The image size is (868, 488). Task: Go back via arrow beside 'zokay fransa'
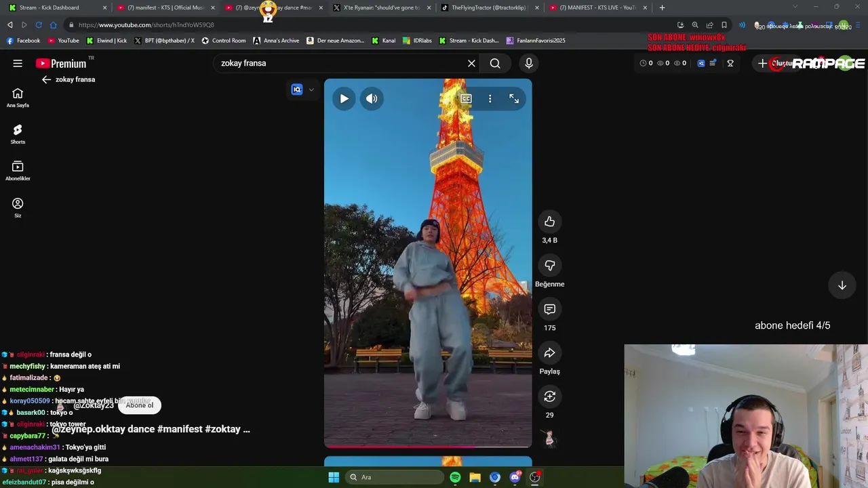tap(46, 79)
